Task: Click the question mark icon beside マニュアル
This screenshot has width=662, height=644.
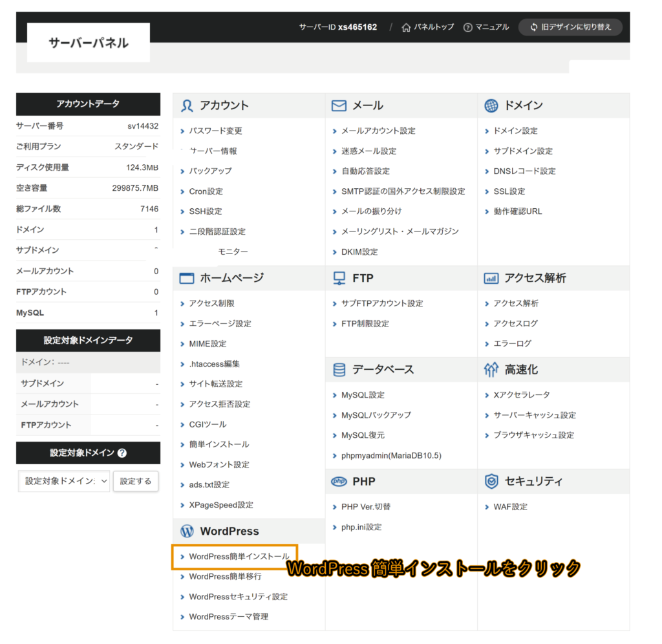Action: click(467, 27)
